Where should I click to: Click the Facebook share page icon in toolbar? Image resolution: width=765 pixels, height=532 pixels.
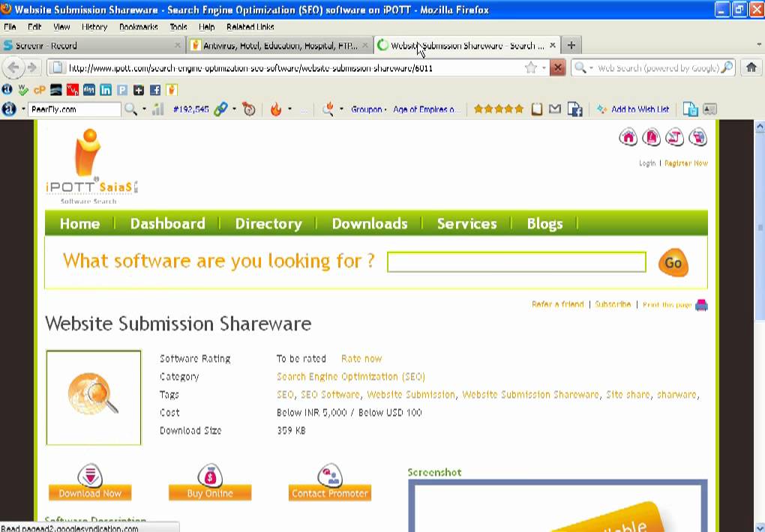[x=574, y=109]
